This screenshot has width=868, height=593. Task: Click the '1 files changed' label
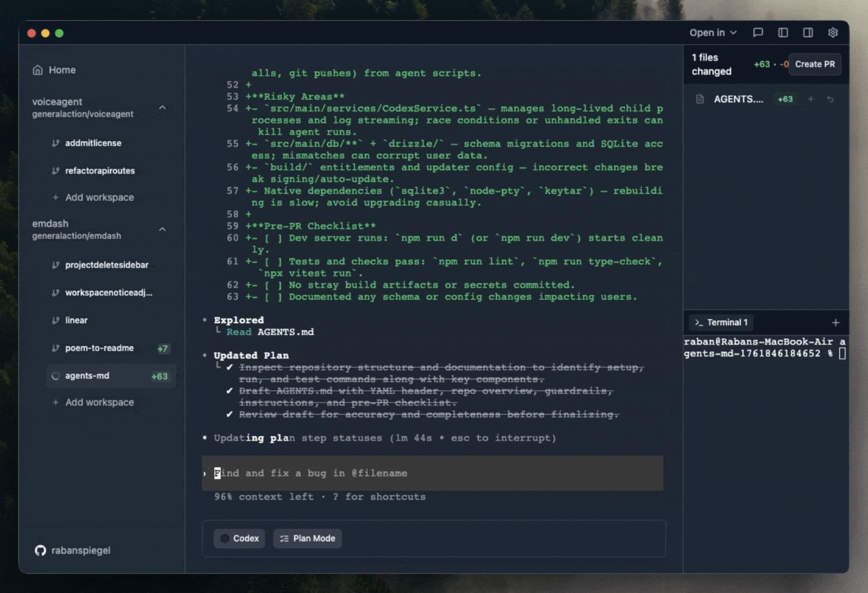[711, 64]
